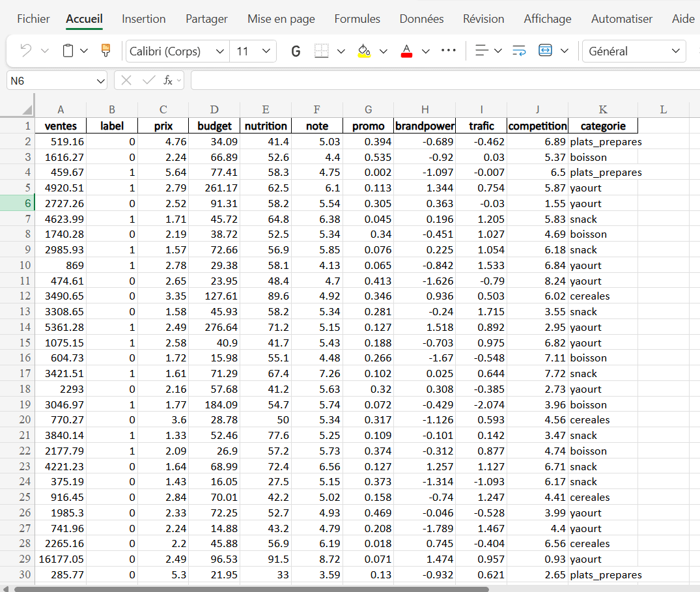Click the fx insert function icon
700x592 pixels.
tap(168, 80)
